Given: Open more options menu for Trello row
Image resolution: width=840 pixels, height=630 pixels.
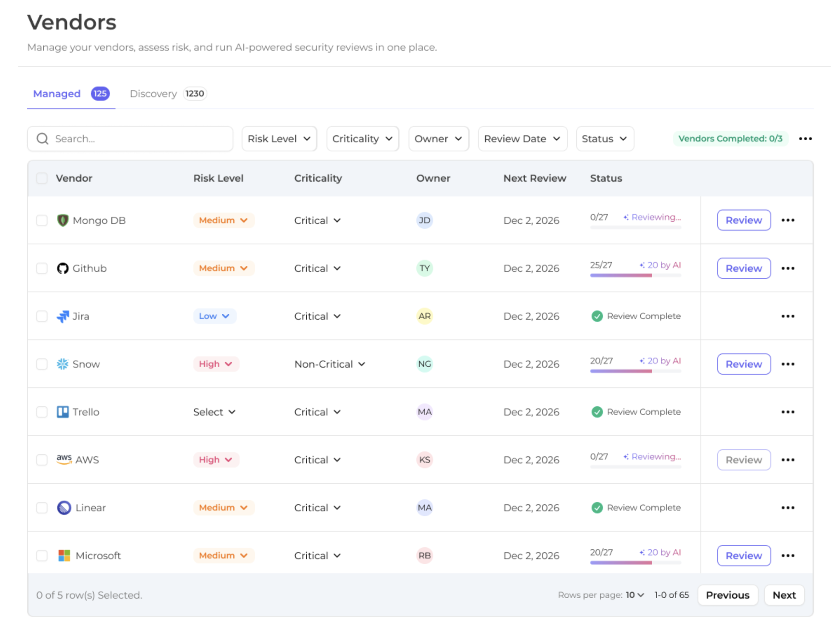Looking at the screenshot, I should tap(788, 412).
